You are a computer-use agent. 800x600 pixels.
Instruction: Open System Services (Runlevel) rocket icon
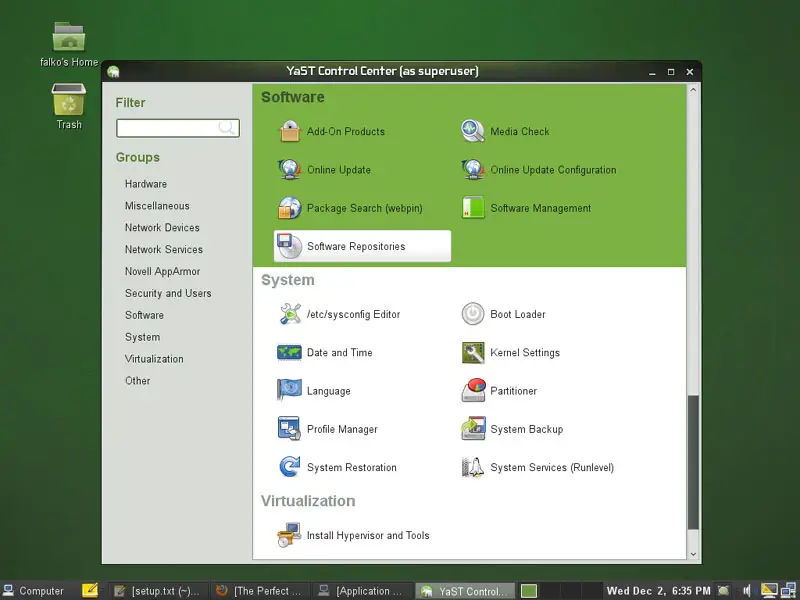click(473, 467)
